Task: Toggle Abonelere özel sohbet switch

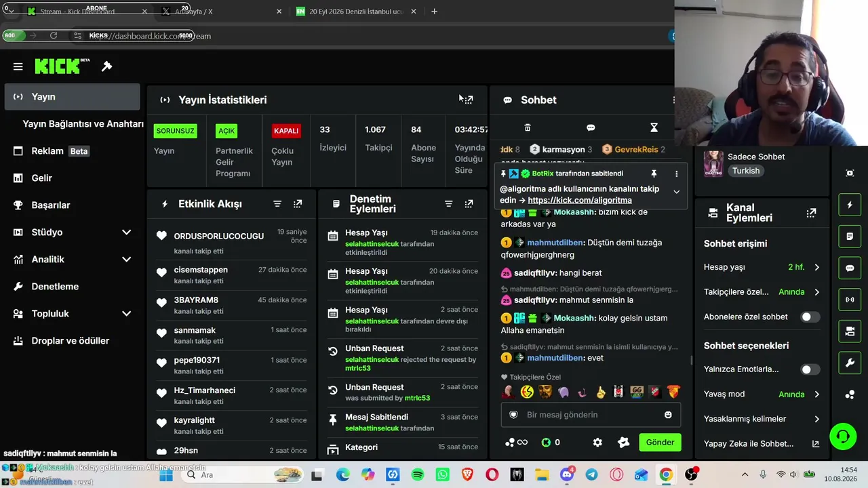Action: [810, 317]
